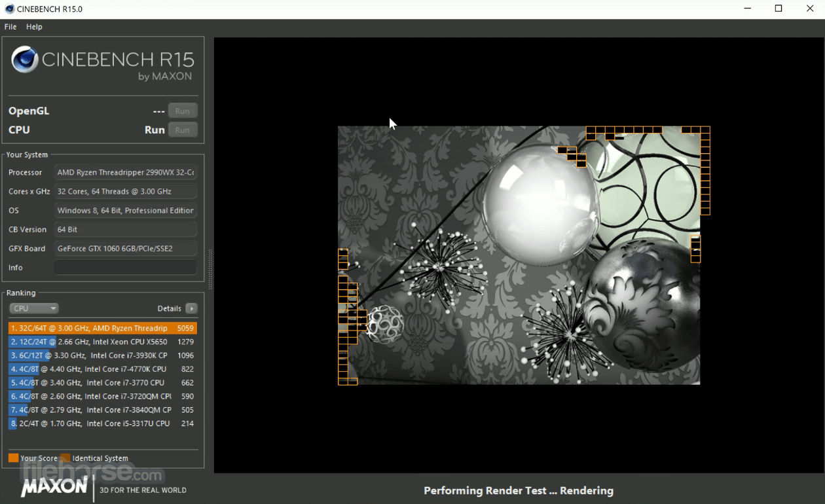Click the Cinebench logo sphere icon
This screenshot has height=504, width=825.
(25, 60)
